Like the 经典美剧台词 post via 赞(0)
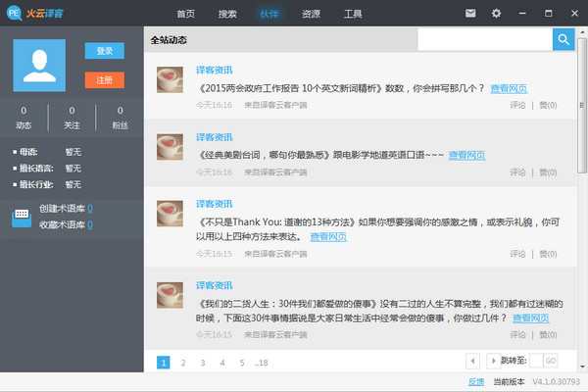588x392 pixels. point(548,172)
